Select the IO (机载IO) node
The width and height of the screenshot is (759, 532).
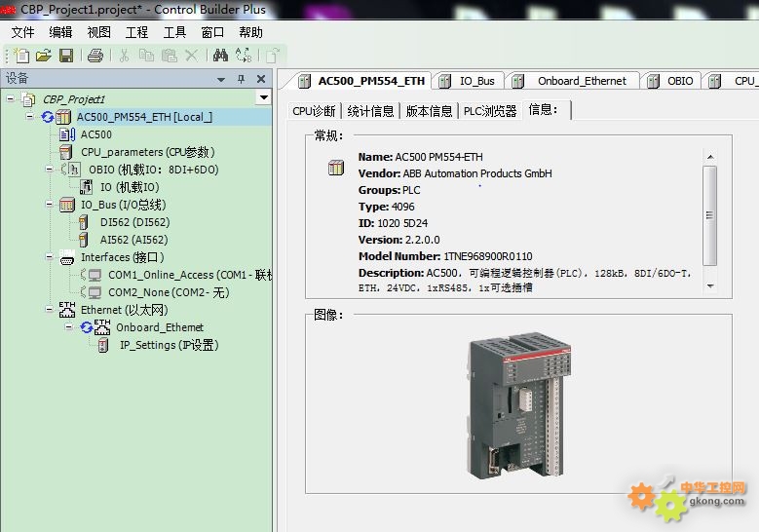130,187
